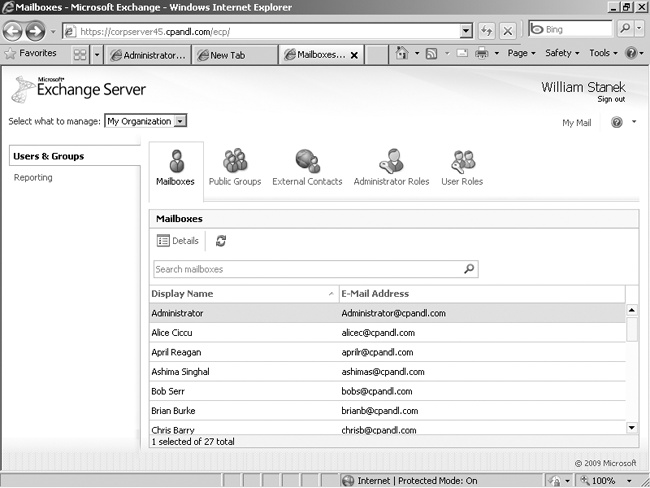The height and width of the screenshot is (488, 650).
Task: Click the Bing search input box
Action: 571,29
